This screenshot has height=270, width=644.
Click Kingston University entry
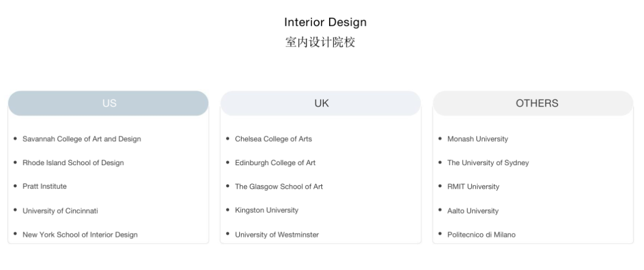pyautogui.click(x=267, y=210)
